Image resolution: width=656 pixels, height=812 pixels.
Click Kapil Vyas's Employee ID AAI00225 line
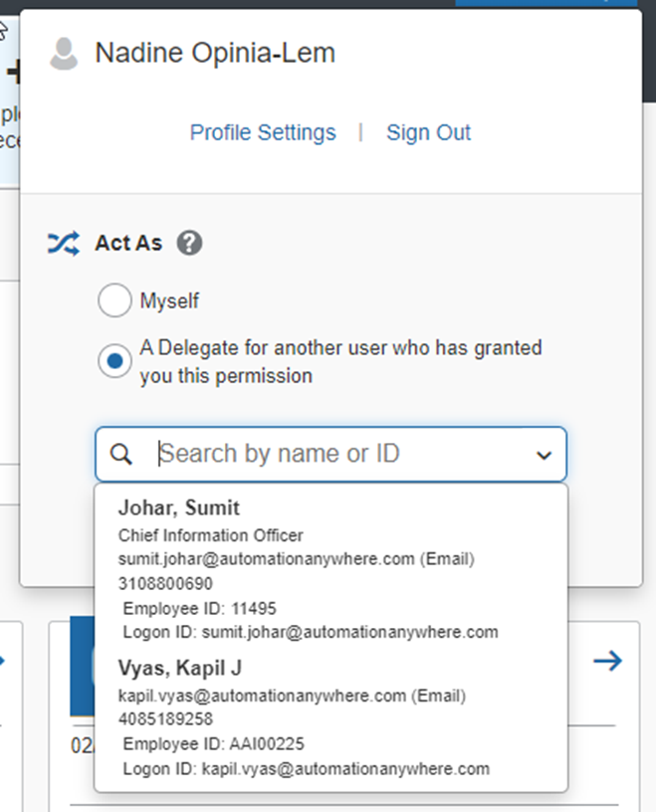coord(213,744)
